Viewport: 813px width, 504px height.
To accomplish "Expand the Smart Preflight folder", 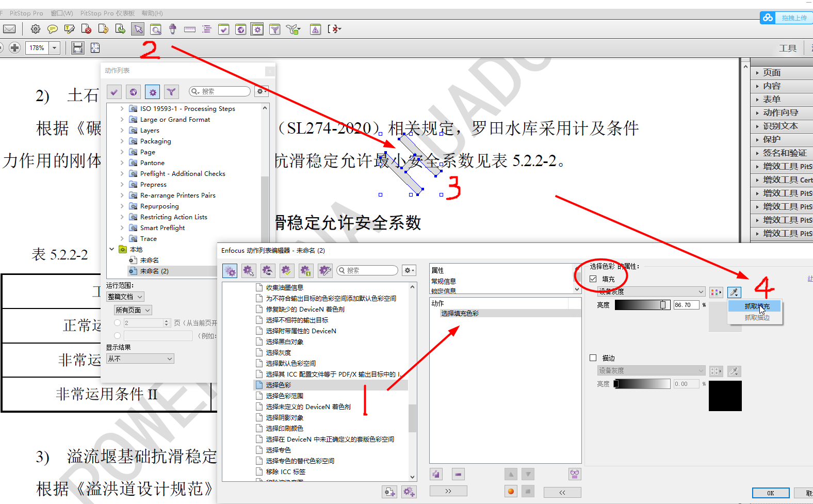I will [122, 228].
